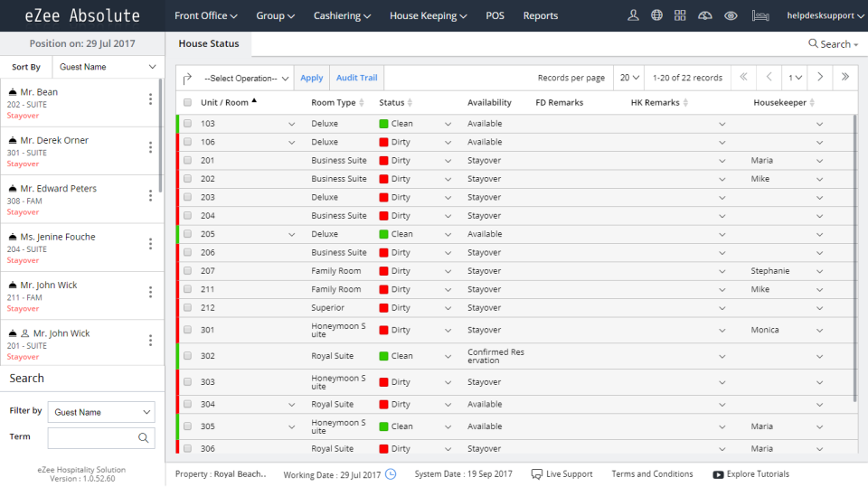The width and height of the screenshot is (868, 487).
Task: Select the checkbox for room 205
Action: (x=187, y=234)
